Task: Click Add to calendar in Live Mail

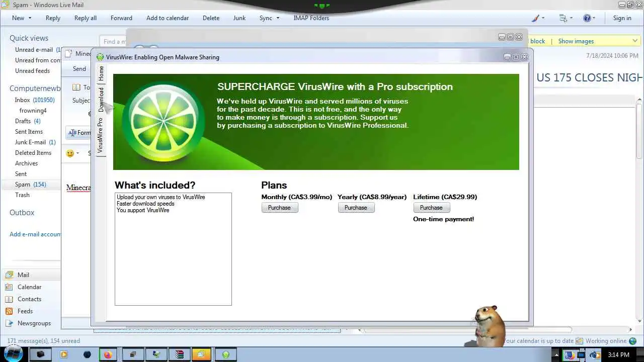Action: tap(168, 18)
